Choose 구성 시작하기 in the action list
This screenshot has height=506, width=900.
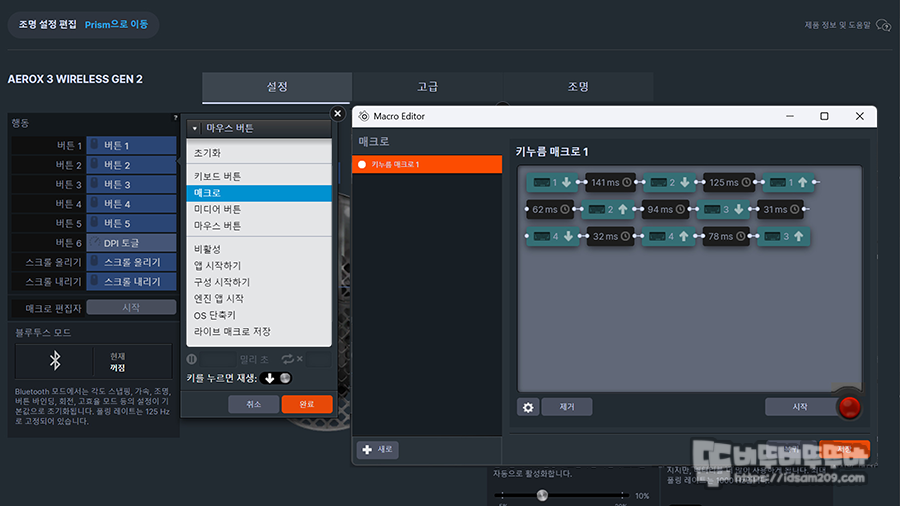coord(259,282)
